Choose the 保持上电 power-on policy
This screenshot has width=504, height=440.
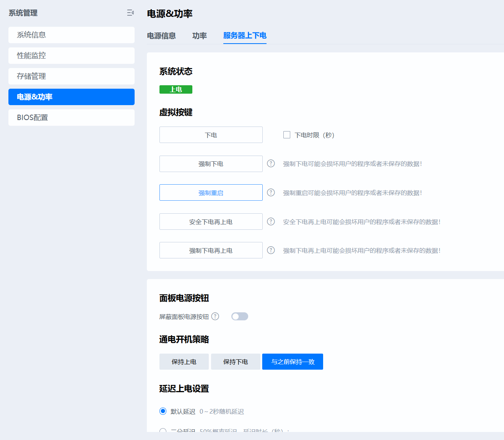tap(184, 362)
